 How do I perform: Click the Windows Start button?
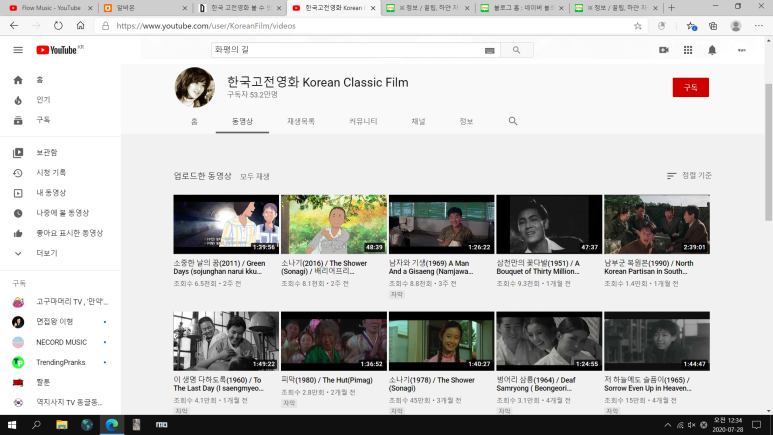tap(12, 425)
